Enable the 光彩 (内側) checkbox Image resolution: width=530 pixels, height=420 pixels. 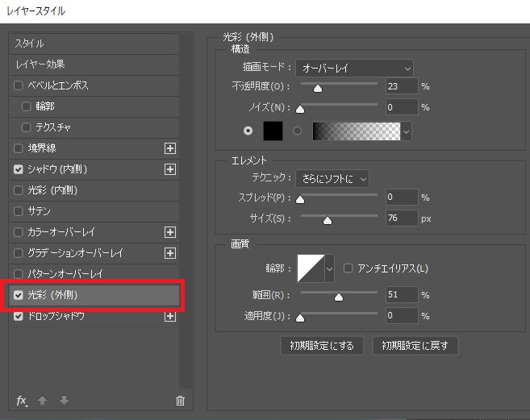(x=19, y=190)
